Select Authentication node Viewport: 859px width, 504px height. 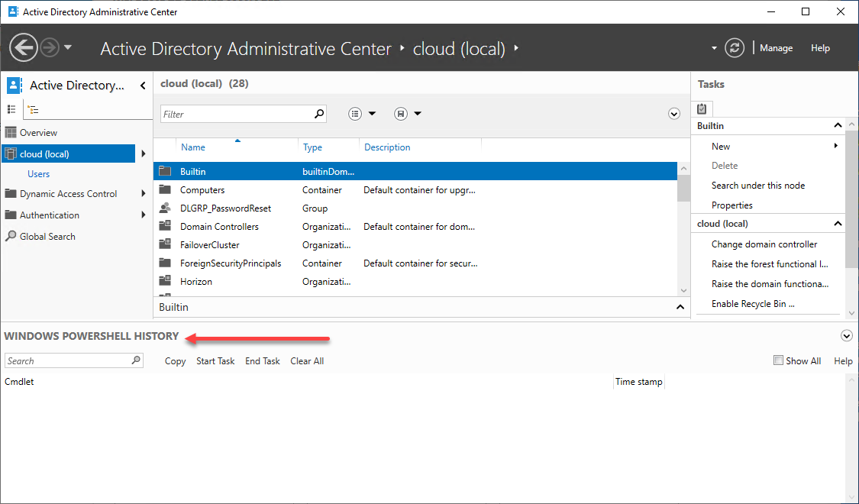(x=50, y=215)
